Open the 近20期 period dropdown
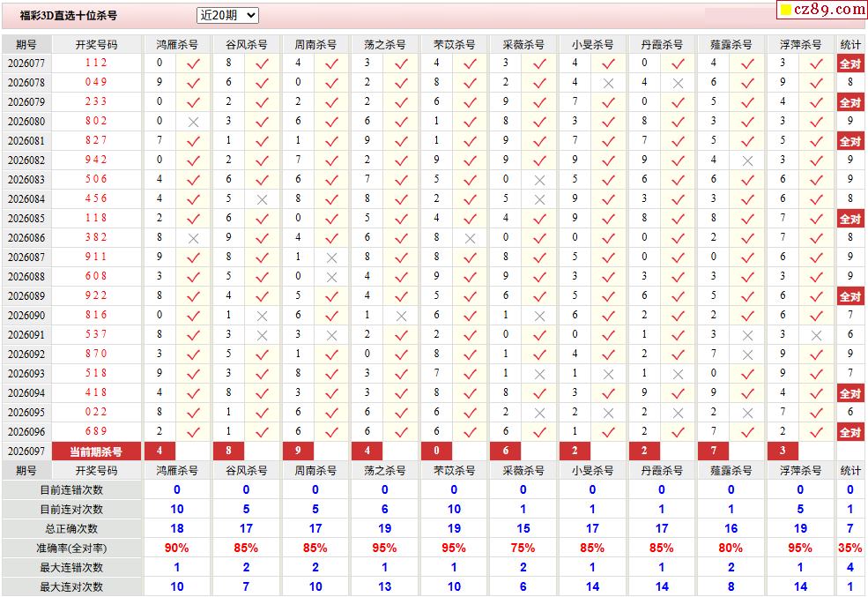The height and width of the screenshot is (597, 868). [227, 15]
